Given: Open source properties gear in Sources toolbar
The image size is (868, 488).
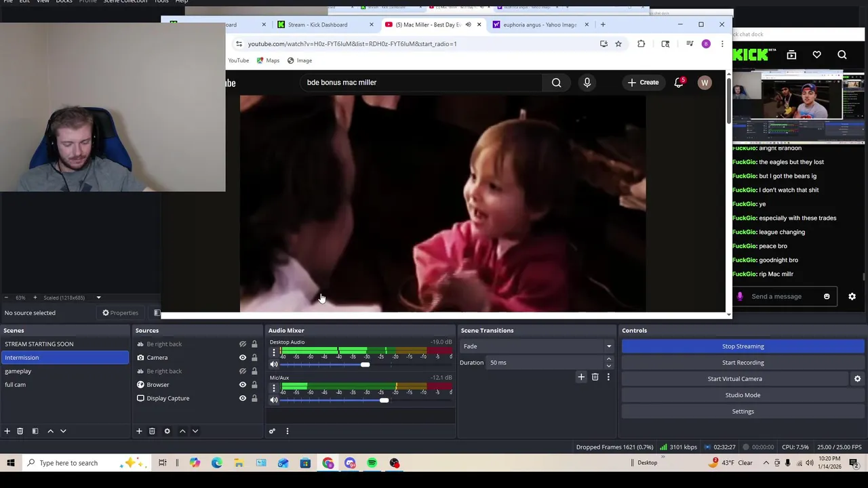Looking at the screenshot, I should point(167,431).
